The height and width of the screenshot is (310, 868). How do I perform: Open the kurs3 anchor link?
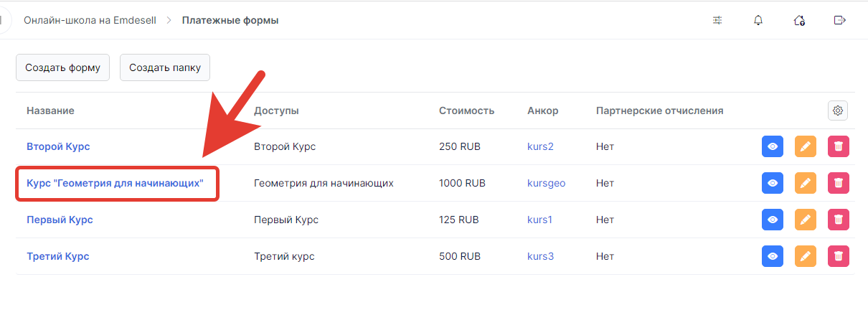[541, 256]
